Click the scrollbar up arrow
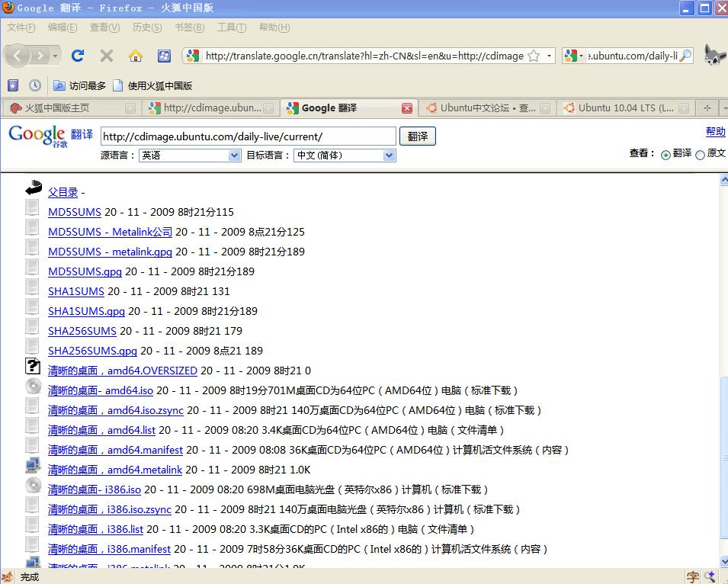This screenshot has height=584, width=728. coord(724,180)
